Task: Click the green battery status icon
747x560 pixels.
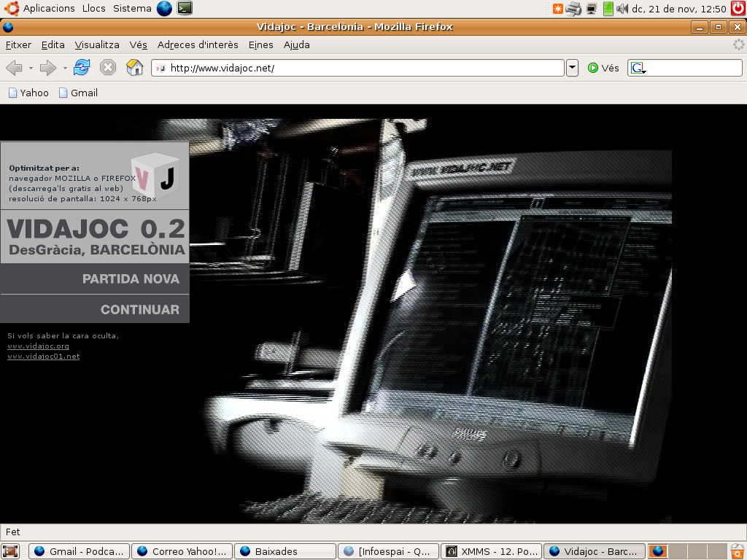Action: pyautogui.click(x=608, y=9)
